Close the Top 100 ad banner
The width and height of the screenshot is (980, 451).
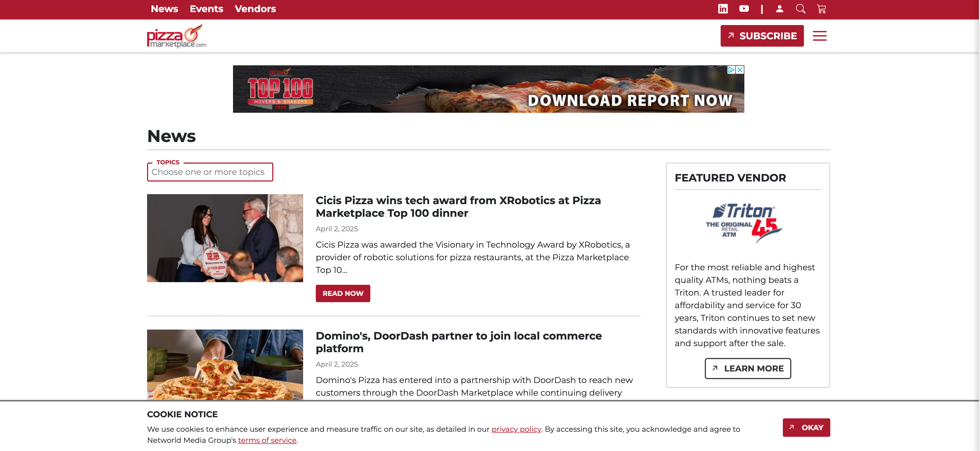(x=740, y=70)
